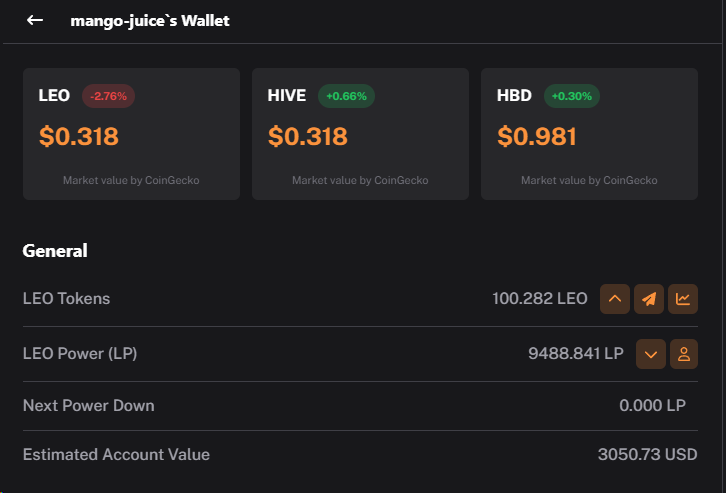Select the LEO price card
726x493 pixels.
[x=131, y=134]
